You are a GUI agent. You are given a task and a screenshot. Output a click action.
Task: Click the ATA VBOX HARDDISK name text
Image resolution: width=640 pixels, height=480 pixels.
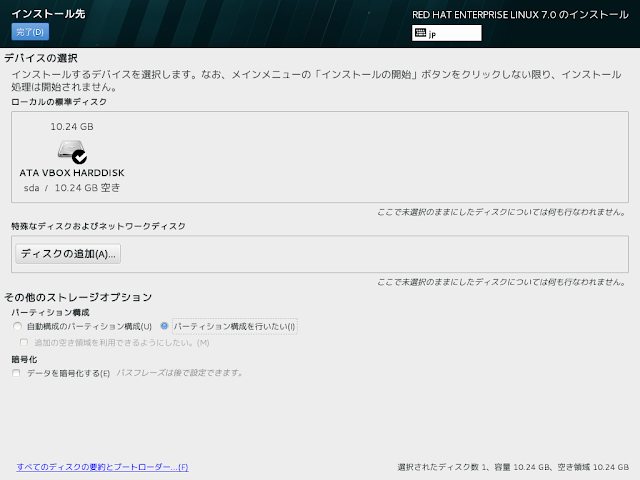[72, 173]
